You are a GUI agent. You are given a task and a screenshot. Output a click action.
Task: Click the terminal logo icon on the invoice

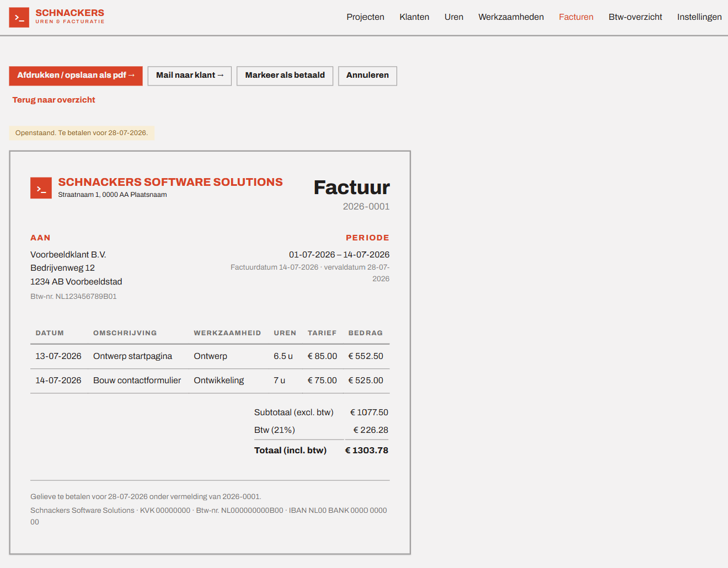coord(41,188)
